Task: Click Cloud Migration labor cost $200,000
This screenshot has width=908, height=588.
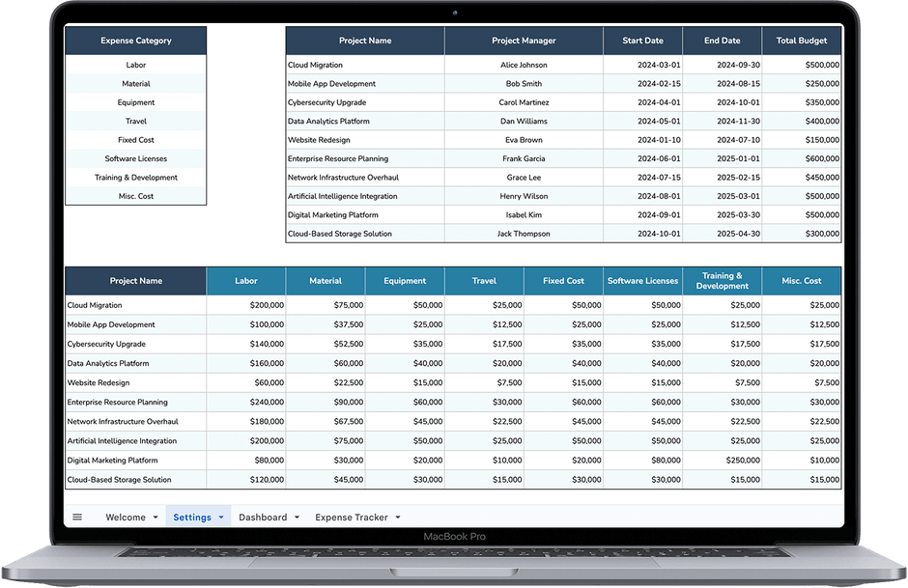Action: (246, 305)
